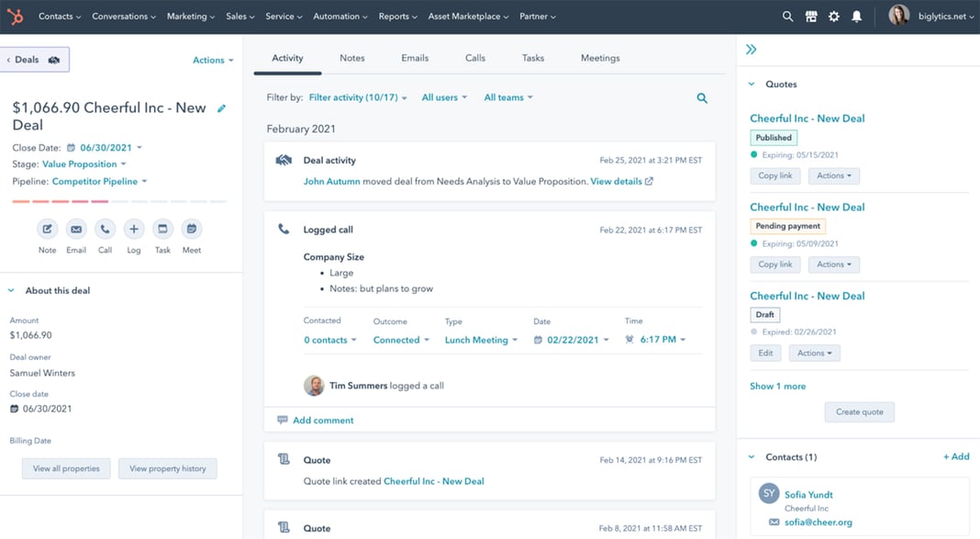Open the Filter activity (10/17) dropdown
980x539 pixels.
354,96
